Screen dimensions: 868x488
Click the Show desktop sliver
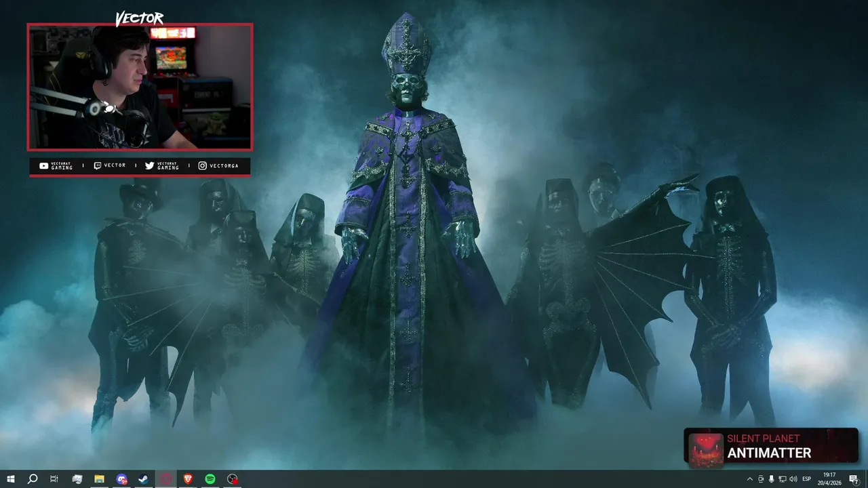[x=866, y=479]
